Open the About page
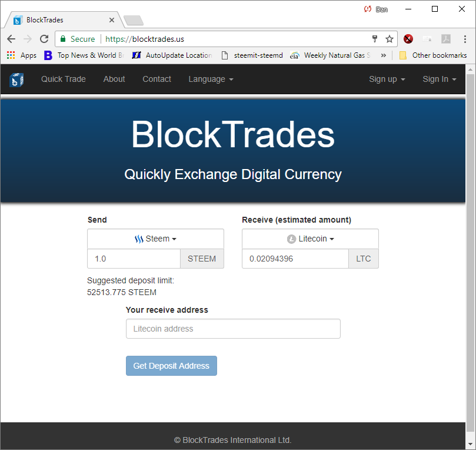The width and height of the screenshot is (476, 450). point(114,79)
